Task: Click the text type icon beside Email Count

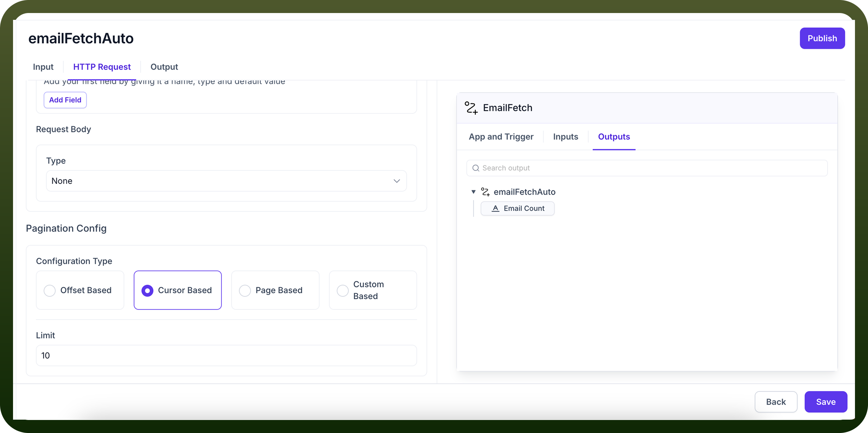Action: click(x=495, y=208)
